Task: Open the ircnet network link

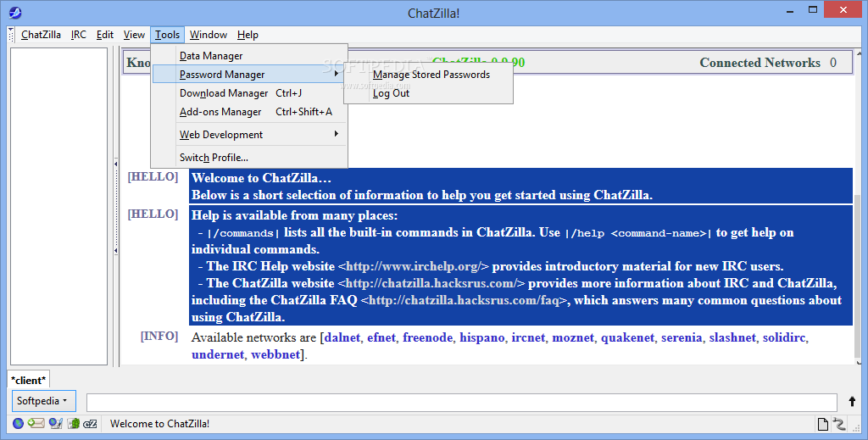Action: pos(528,337)
